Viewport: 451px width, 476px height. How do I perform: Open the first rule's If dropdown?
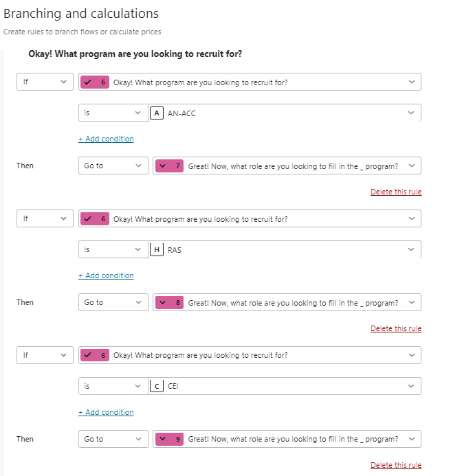[x=45, y=82]
